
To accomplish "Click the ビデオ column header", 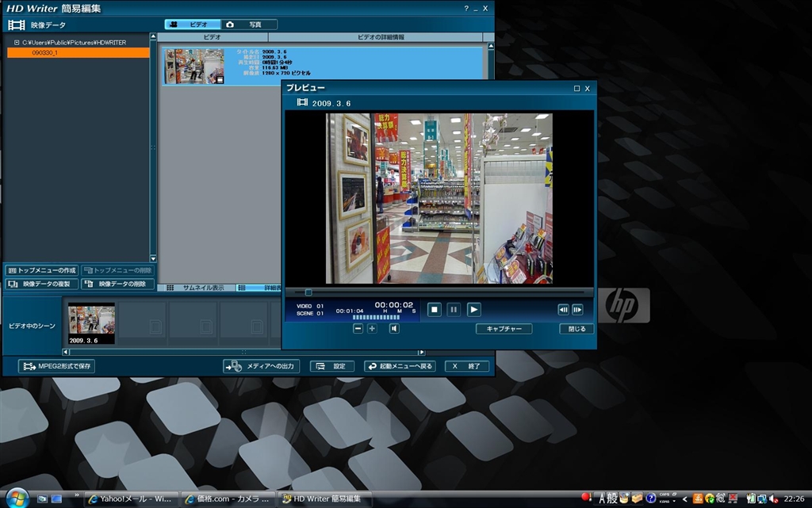I will (213, 37).
